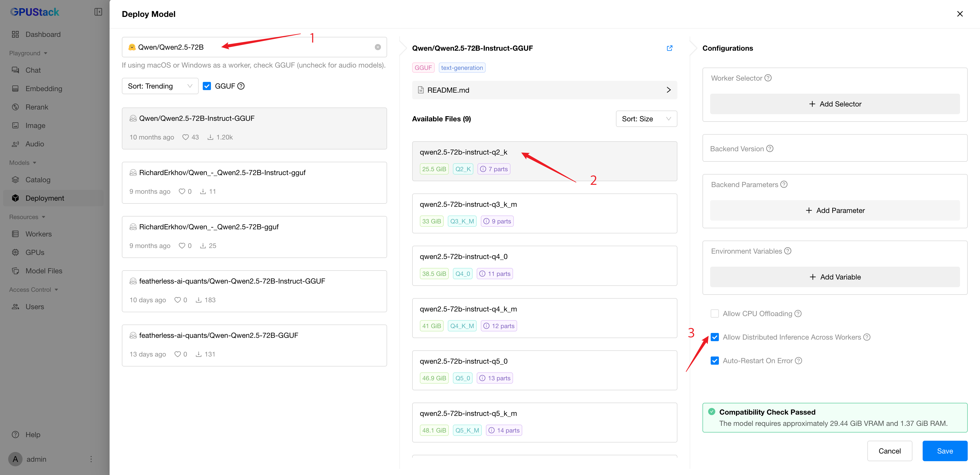Click the admin avatar
Image resolution: width=980 pixels, height=475 pixels.
click(15, 459)
